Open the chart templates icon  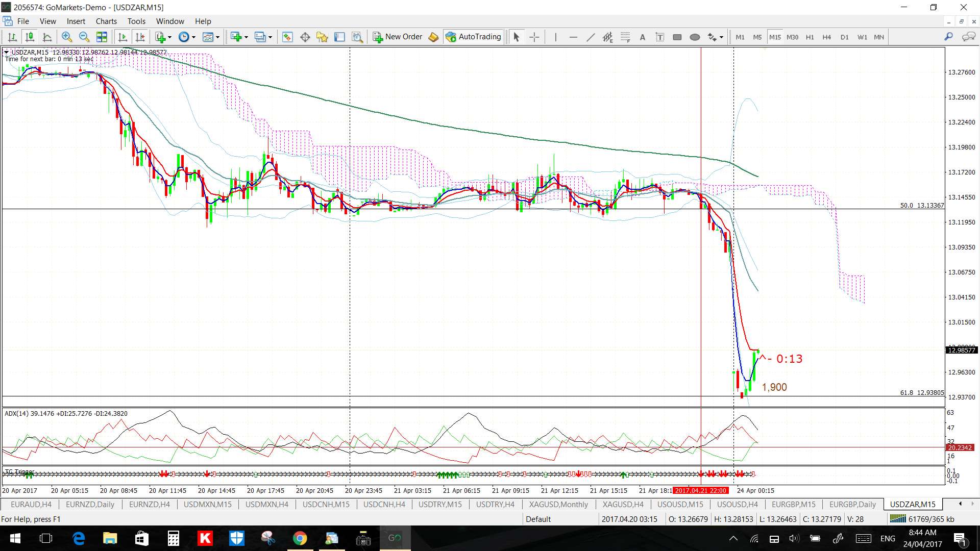pos(208,37)
